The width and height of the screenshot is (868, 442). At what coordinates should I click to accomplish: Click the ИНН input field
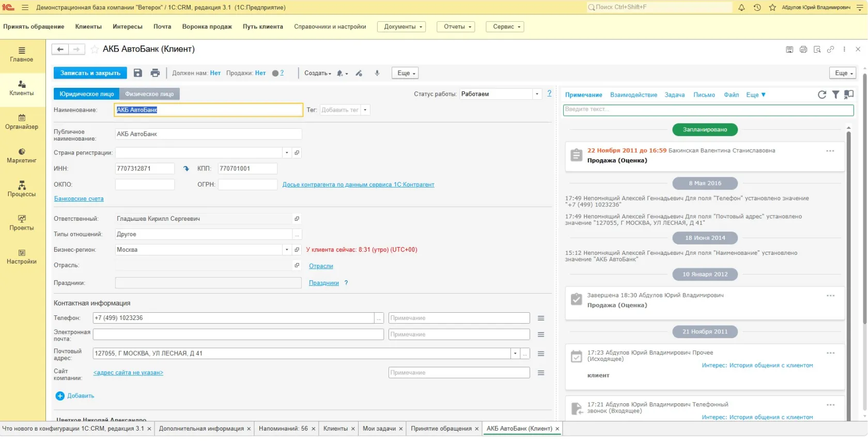click(145, 169)
